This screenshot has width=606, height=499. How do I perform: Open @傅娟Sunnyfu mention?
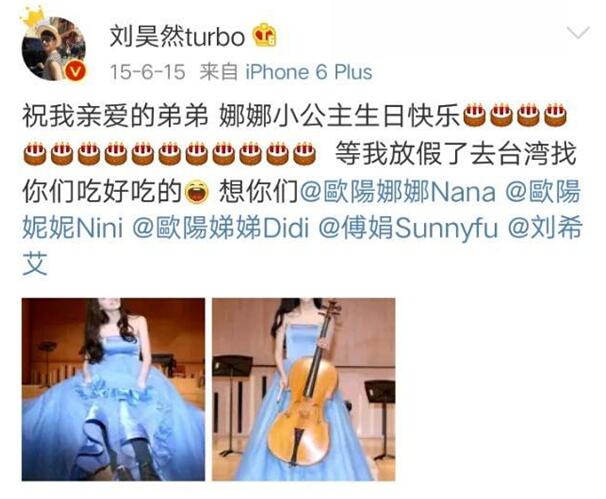pyautogui.click(x=408, y=228)
